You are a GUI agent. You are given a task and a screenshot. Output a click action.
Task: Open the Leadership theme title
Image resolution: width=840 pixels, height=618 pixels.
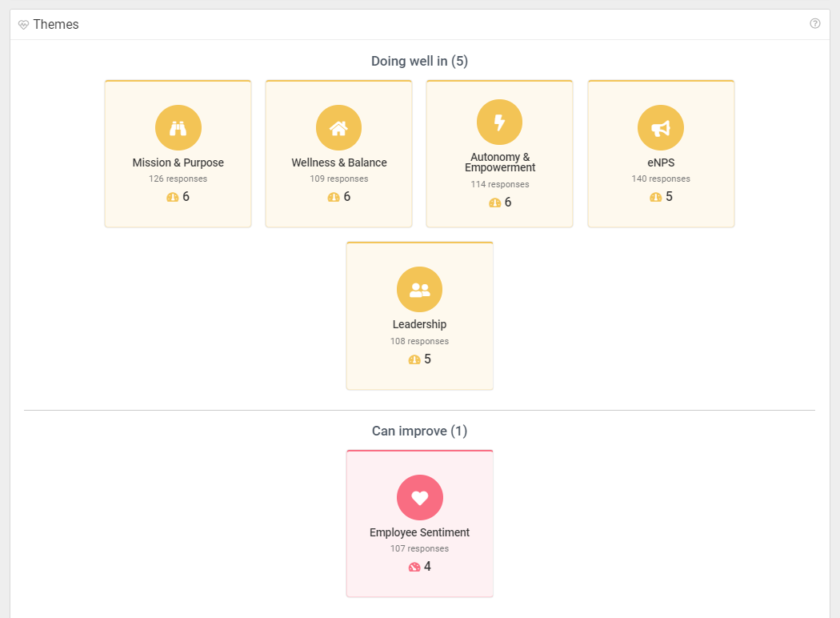point(419,324)
